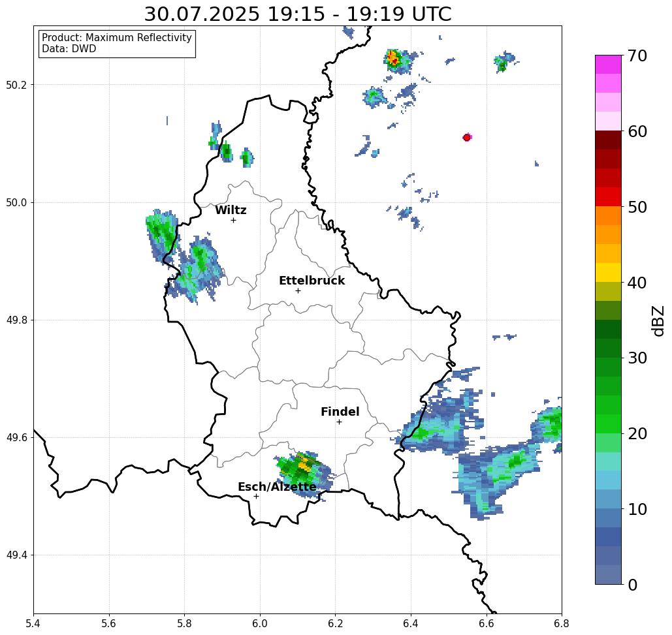This screenshot has height=635, width=672.
Task: Click the longitude tick label 6.6
Action: (487, 623)
